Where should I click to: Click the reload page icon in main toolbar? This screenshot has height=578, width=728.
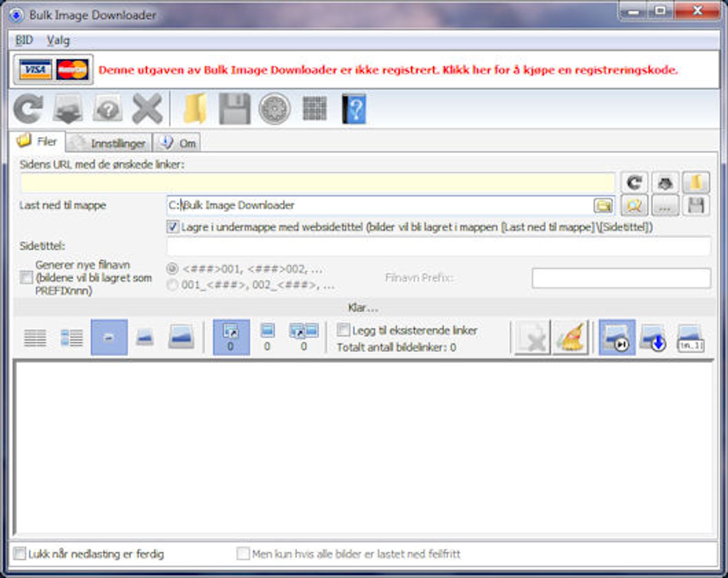tap(28, 108)
